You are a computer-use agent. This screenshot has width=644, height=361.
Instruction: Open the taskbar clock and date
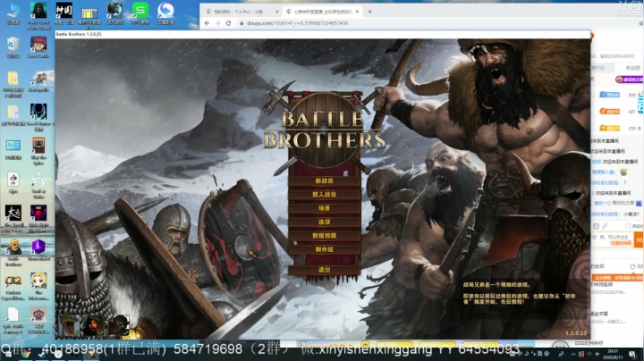coord(613,354)
